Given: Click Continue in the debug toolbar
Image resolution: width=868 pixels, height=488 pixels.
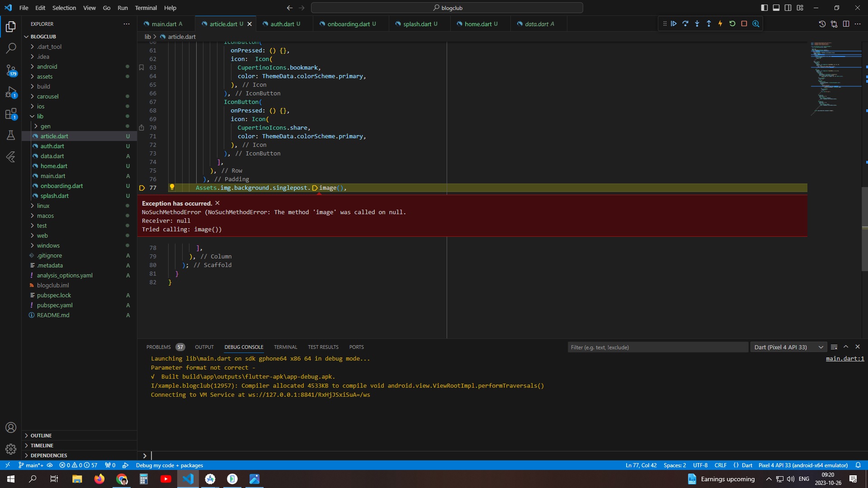Looking at the screenshot, I should [x=674, y=24].
